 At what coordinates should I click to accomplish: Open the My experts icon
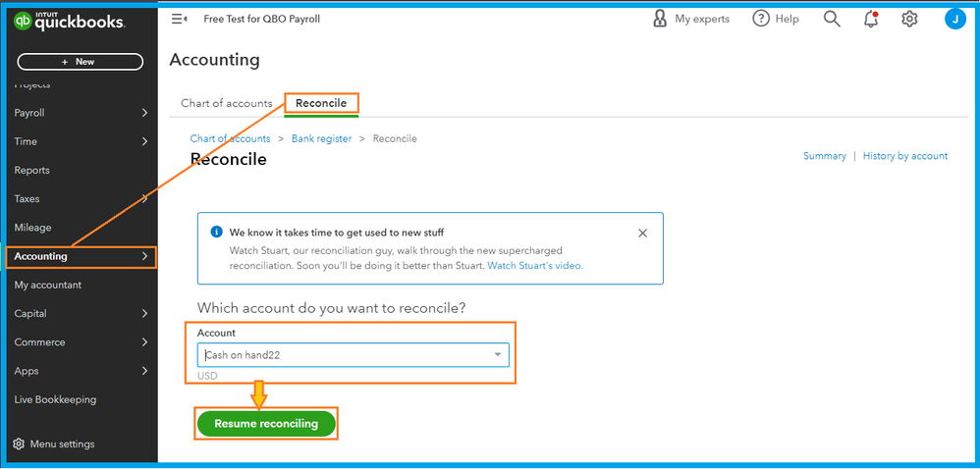(659, 20)
